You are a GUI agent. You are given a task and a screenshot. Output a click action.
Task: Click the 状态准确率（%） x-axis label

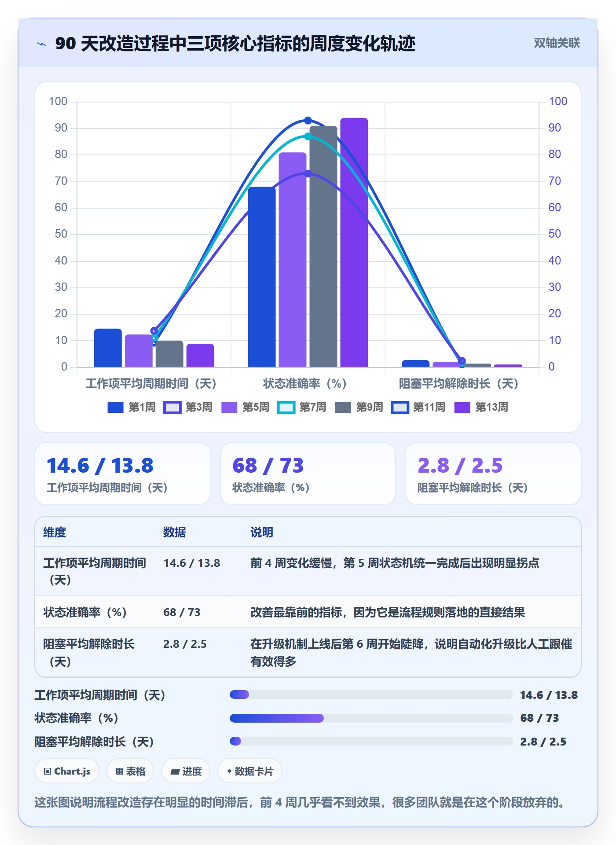305,384
